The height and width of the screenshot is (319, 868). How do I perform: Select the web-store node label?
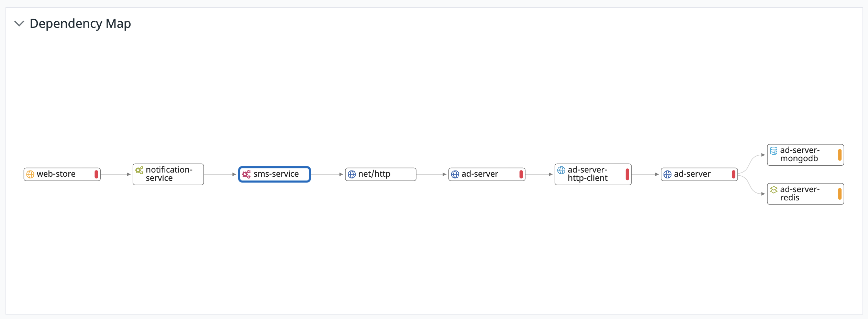click(x=56, y=174)
